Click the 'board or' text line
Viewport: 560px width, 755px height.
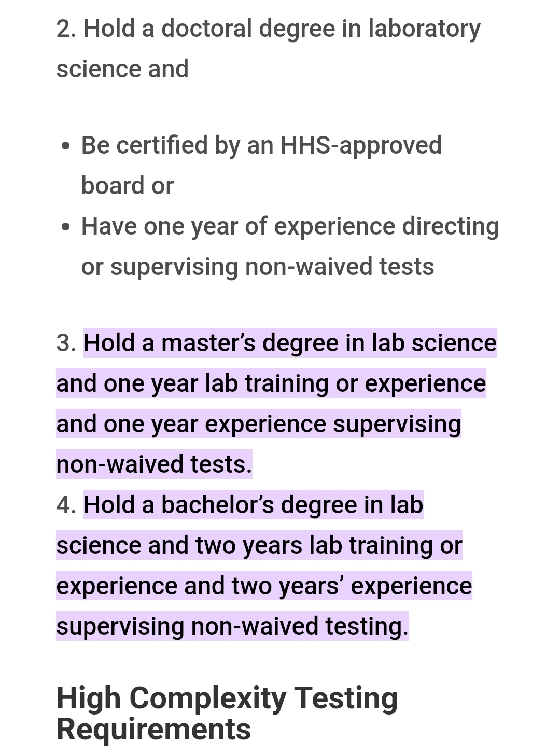[x=127, y=185]
